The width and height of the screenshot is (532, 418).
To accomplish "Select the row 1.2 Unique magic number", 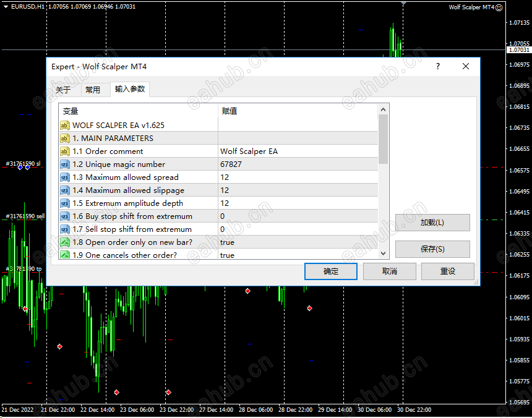I will coord(218,164).
